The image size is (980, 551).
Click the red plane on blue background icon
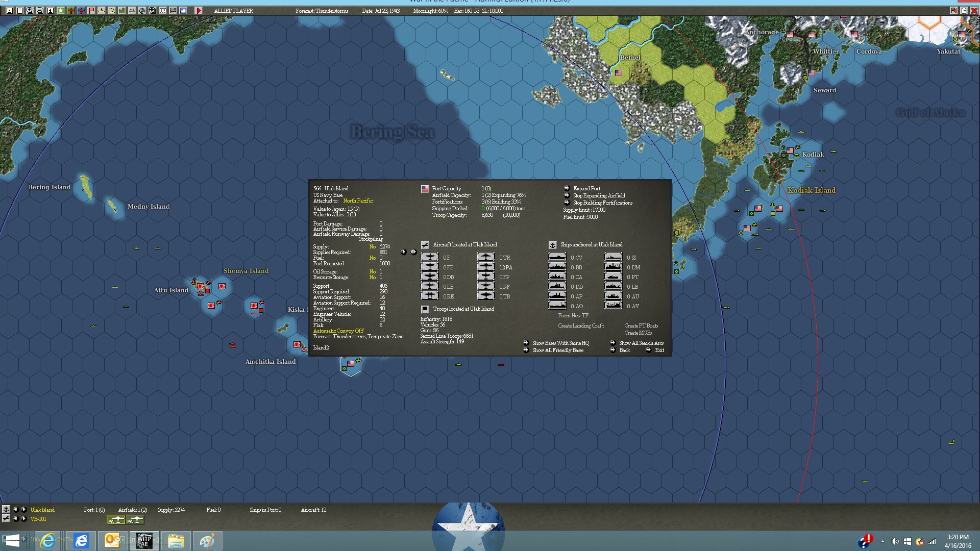click(81, 11)
